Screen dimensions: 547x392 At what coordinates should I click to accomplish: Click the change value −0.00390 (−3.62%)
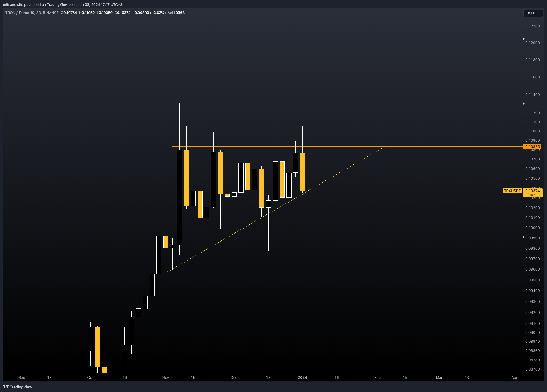pos(149,13)
